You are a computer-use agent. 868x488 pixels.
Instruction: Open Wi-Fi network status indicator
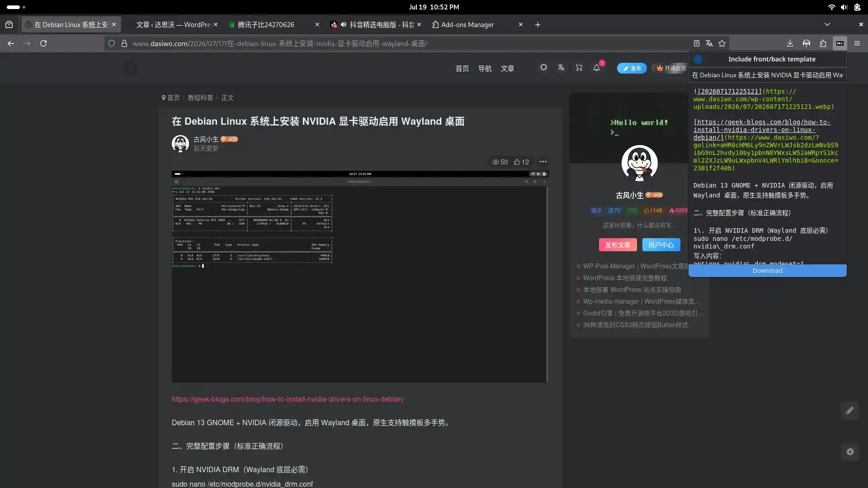[x=831, y=7]
